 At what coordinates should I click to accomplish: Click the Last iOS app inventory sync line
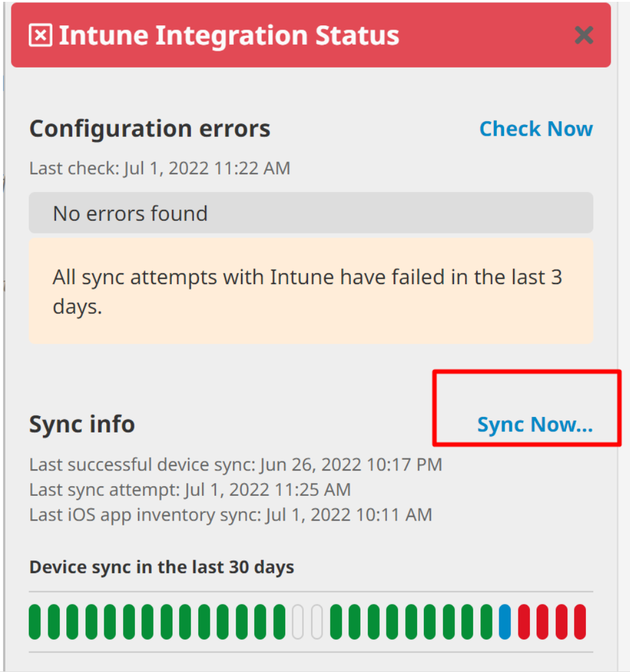[230, 515]
